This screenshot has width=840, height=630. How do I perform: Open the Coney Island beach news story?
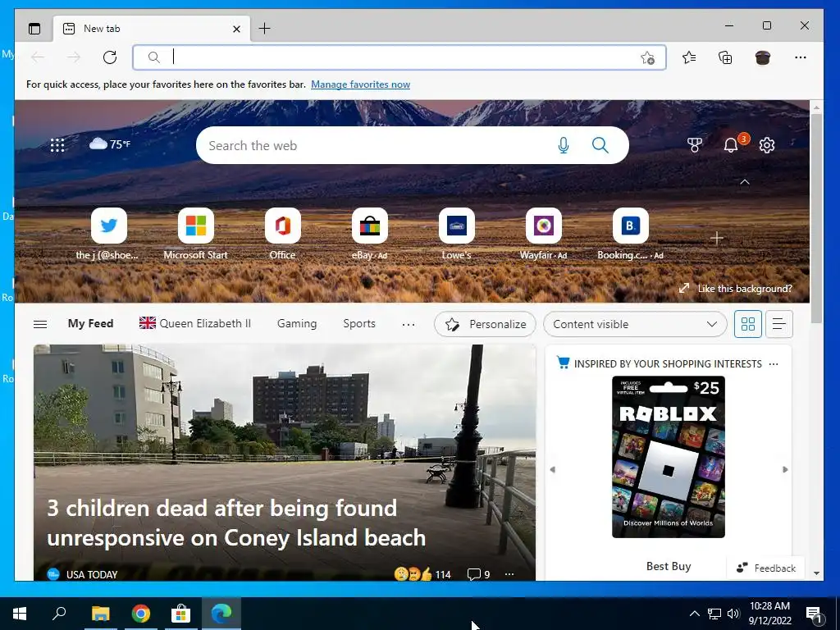pos(236,523)
